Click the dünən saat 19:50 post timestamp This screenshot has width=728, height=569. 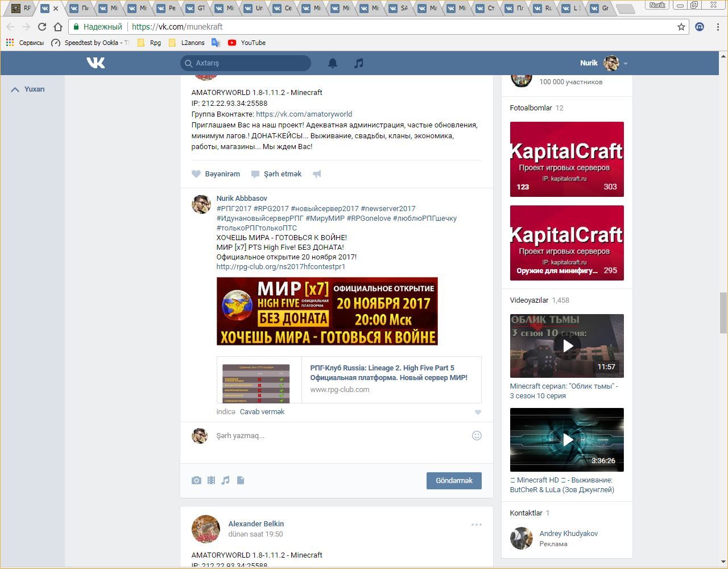click(255, 534)
